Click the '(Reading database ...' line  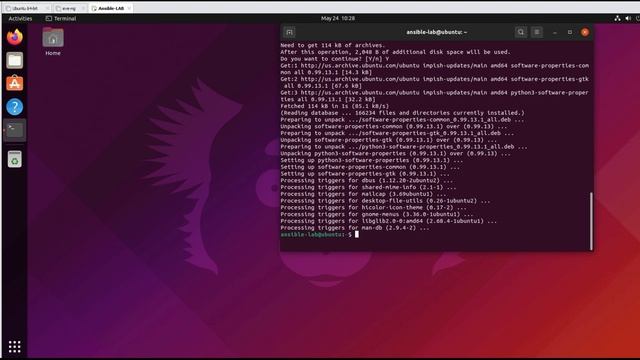tap(402, 113)
